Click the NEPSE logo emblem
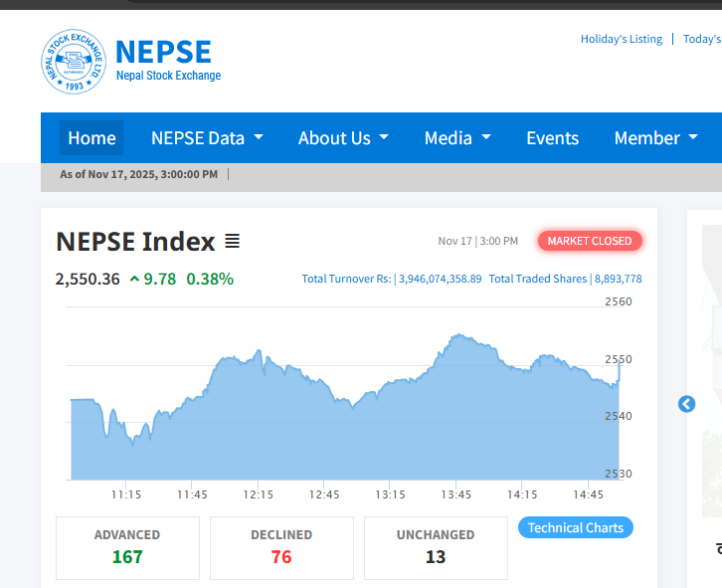 [x=73, y=62]
